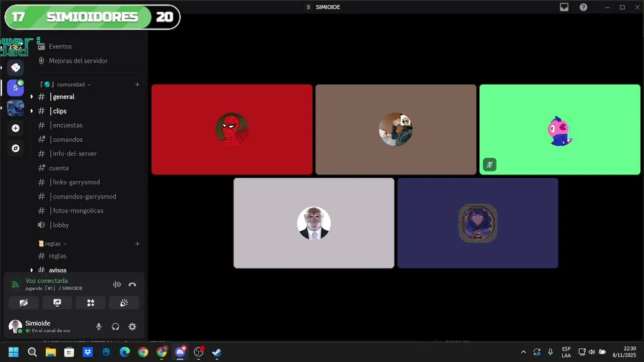Open Microsoft Store from taskbar
Image resolution: width=644 pixels, height=362 pixels.
[69, 352]
